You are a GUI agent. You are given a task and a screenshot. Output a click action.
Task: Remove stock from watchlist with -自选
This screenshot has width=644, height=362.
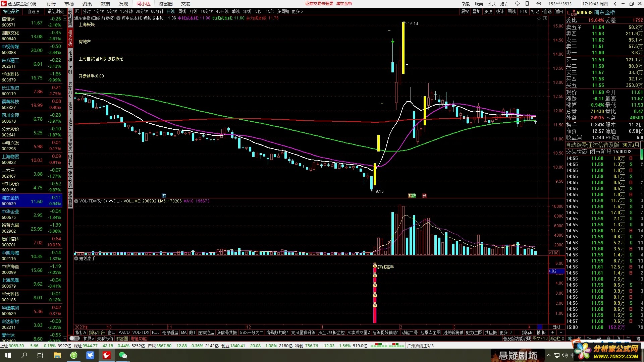(x=547, y=11)
